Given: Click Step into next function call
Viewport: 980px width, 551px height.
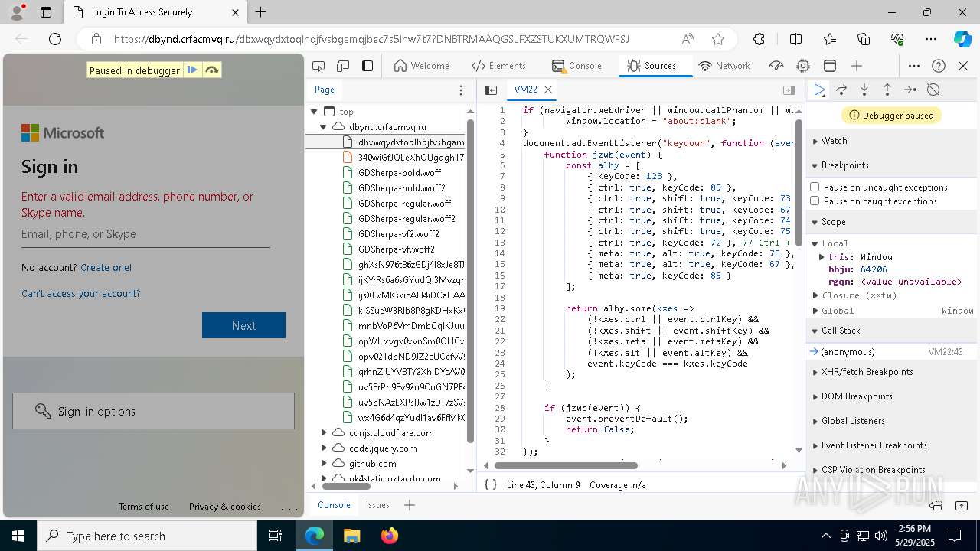Looking at the screenshot, I should [x=864, y=90].
